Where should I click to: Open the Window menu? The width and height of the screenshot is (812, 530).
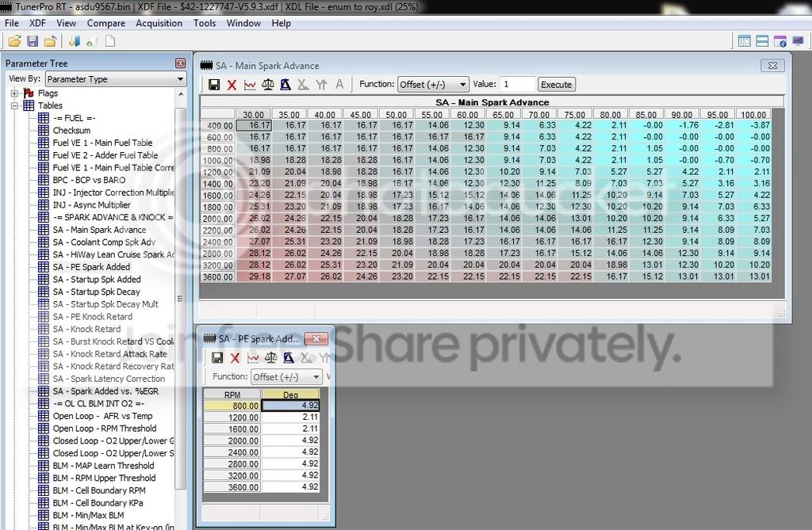coord(243,23)
